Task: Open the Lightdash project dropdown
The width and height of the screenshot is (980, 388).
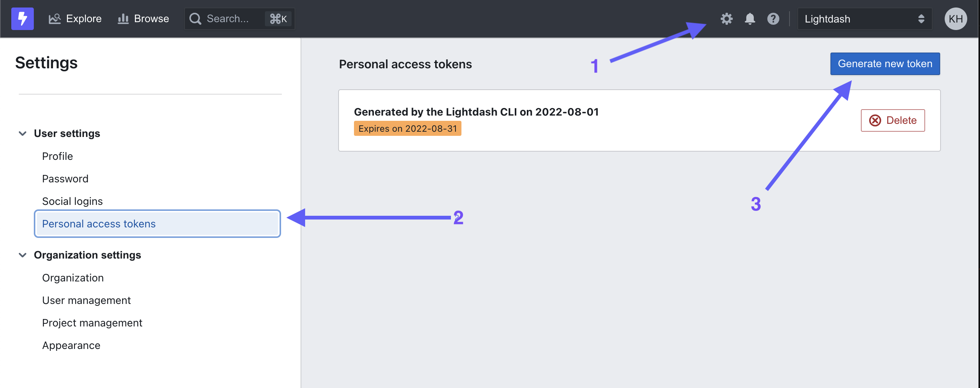Action: [x=864, y=19]
